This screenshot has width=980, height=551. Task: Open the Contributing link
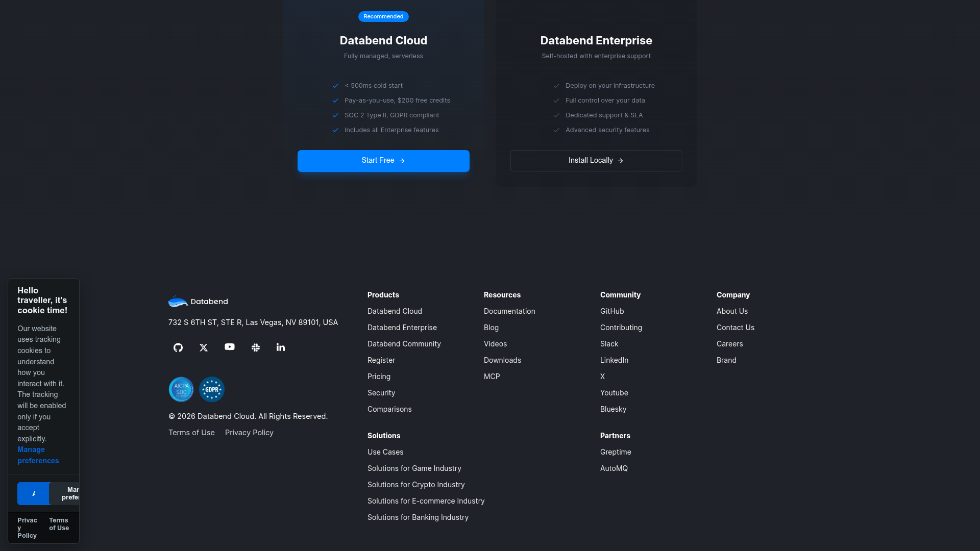[x=621, y=328]
